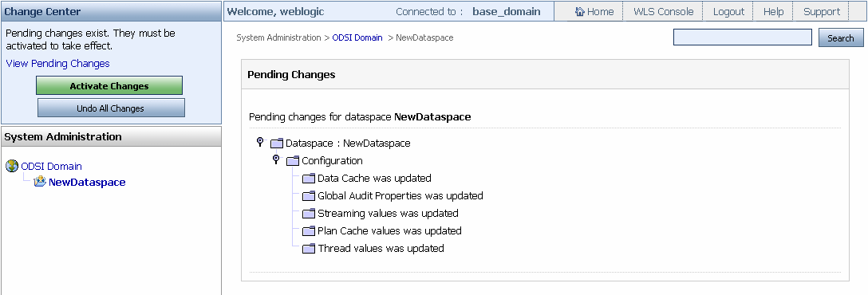Open the WLS Console menu item
The image size is (868, 295).
pos(663,12)
